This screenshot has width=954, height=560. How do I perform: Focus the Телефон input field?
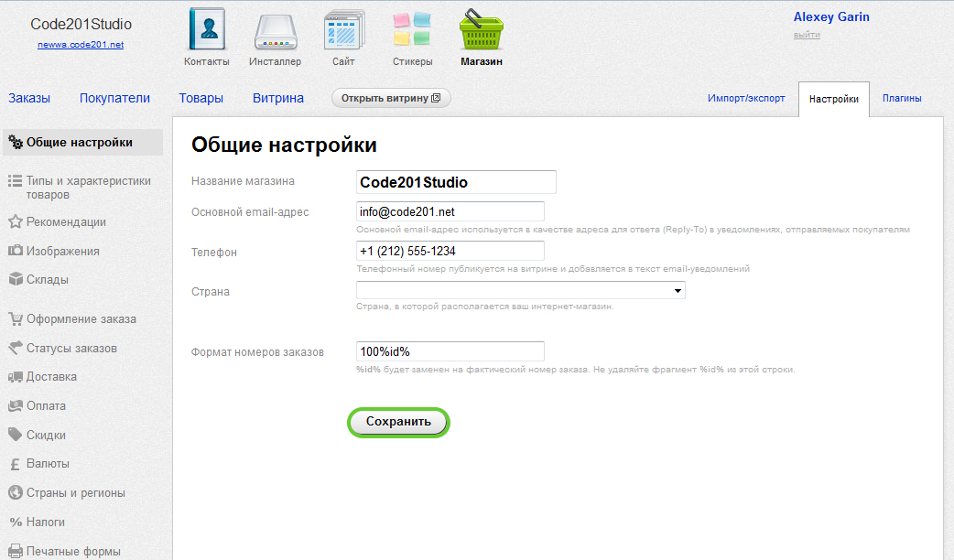(450, 251)
